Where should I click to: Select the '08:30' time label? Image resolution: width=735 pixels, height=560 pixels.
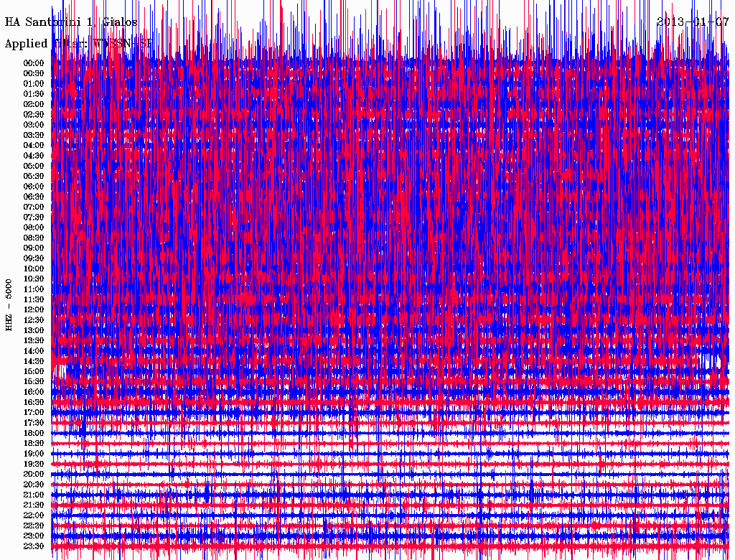point(34,238)
